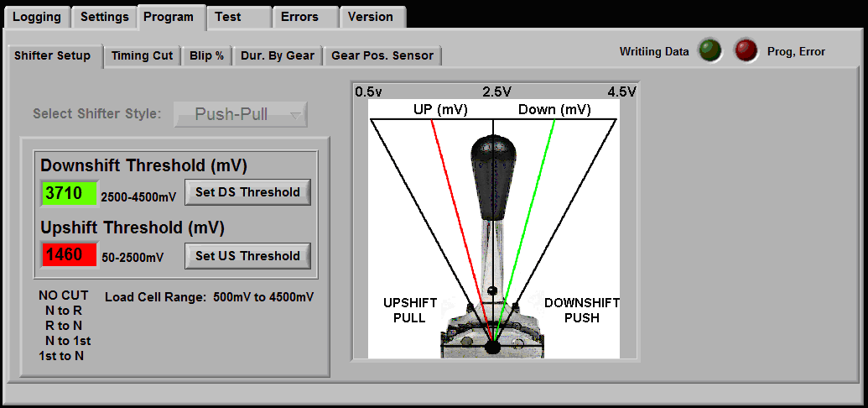Open the Select Shifter Style dropdown
This screenshot has height=408, width=868.
pos(241,114)
